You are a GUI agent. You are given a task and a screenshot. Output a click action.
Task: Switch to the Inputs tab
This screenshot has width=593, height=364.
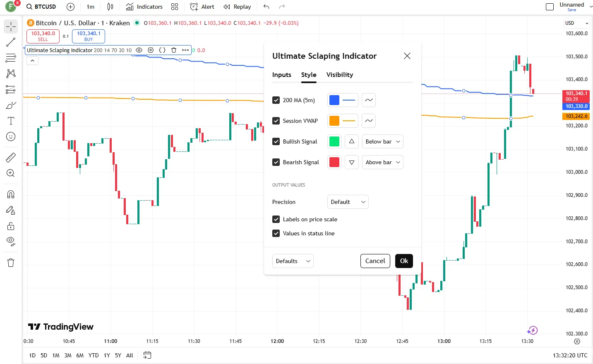coord(282,75)
